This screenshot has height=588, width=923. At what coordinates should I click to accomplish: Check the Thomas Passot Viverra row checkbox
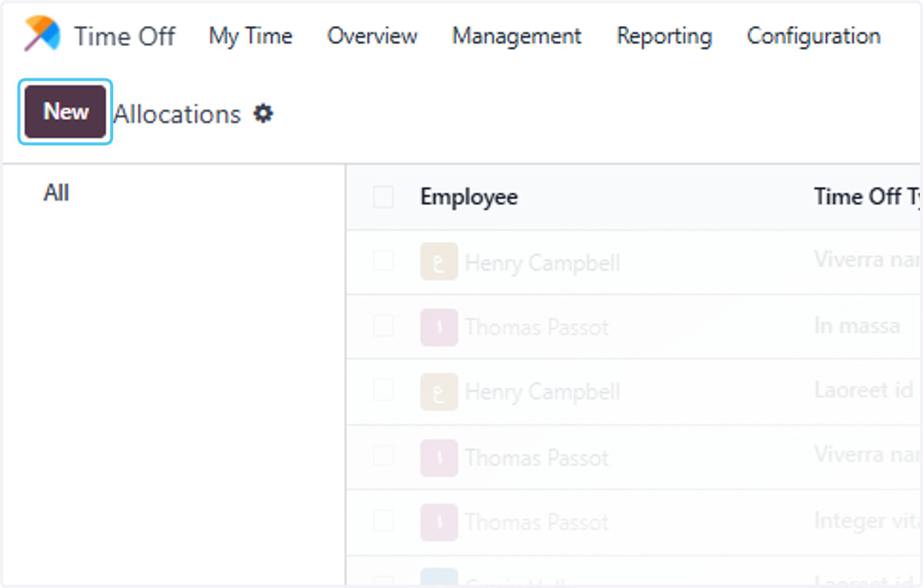point(383,457)
